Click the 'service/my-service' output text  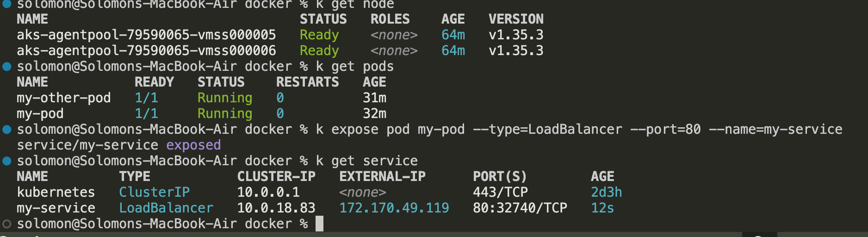(87, 145)
